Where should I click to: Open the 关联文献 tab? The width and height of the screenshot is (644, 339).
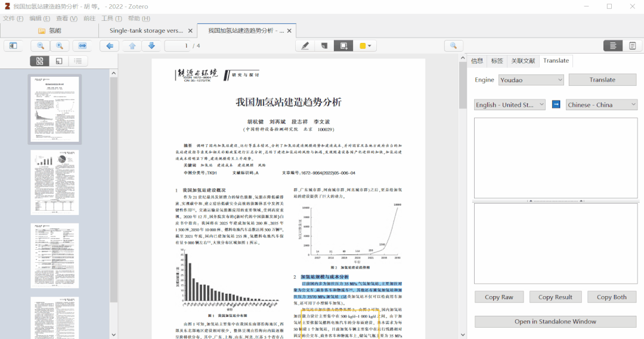point(523,61)
